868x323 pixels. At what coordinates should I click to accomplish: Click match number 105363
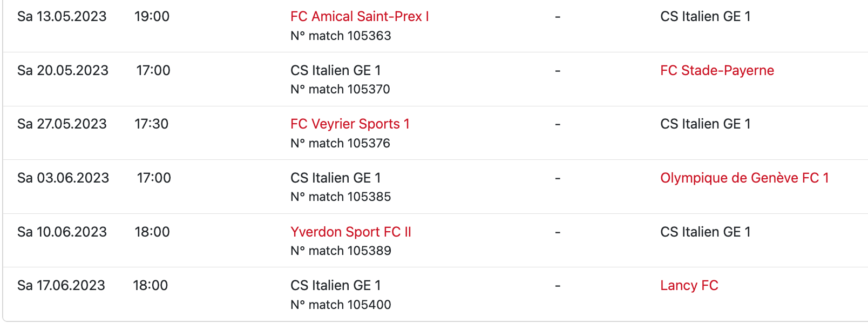pos(341,36)
